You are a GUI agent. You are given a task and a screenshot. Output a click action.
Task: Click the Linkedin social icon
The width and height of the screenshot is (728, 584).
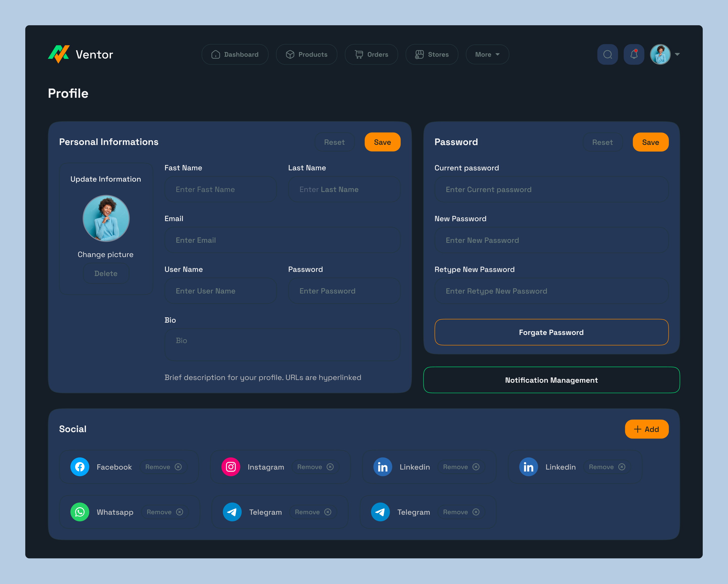pyautogui.click(x=382, y=467)
